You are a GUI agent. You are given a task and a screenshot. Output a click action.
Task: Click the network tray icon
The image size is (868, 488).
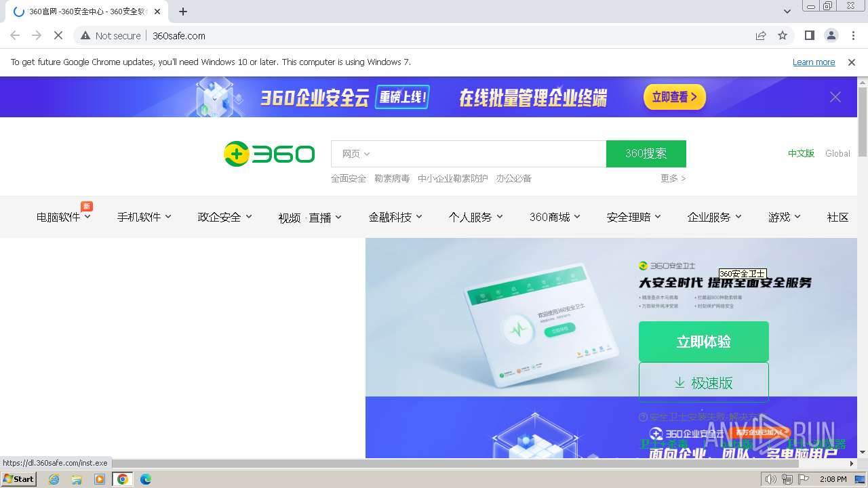coord(787,479)
